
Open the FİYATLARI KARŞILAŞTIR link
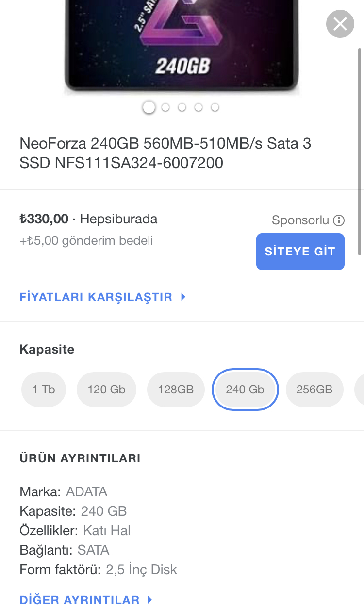96,297
